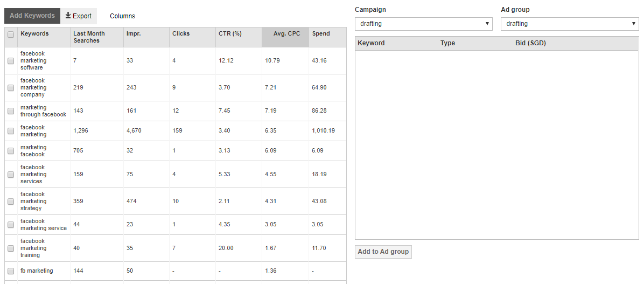This screenshot has width=644, height=284.
Task: Click the 1,010.19 spend value
Action: pyautogui.click(x=323, y=131)
